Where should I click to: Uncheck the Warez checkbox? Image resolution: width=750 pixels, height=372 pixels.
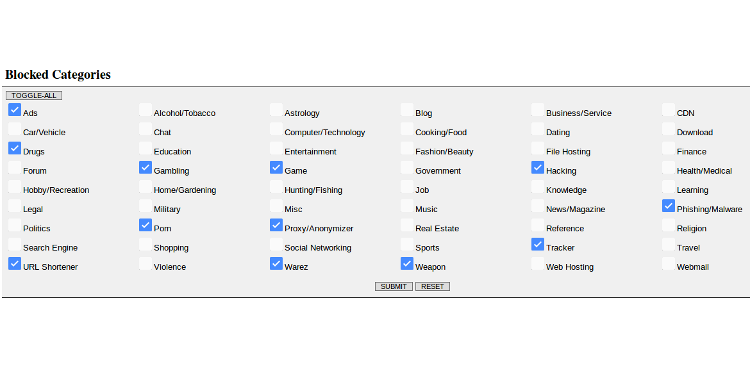pos(276,263)
